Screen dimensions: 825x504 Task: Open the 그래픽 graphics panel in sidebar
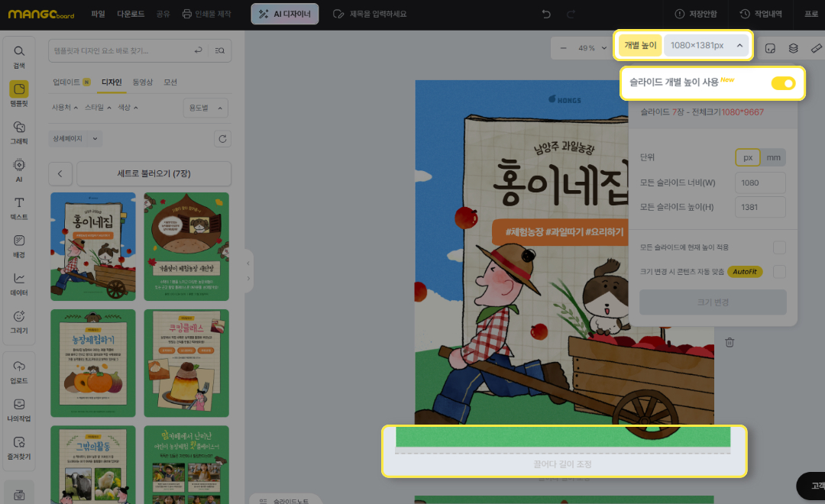coord(19,131)
